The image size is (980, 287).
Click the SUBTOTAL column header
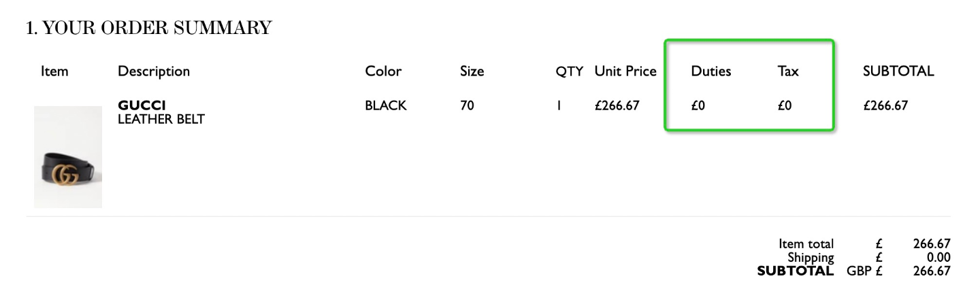[x=898, y=71]
